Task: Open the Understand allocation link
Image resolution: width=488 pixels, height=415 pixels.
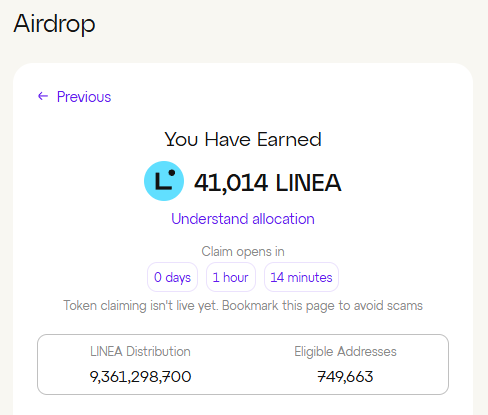Action: tap(243, 219)
